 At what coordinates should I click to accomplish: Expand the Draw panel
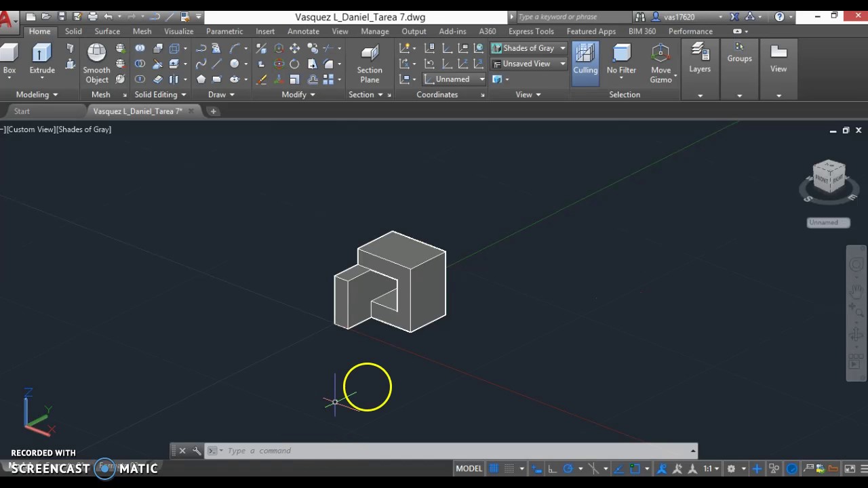pyautogui.click(x=221, y=95)
